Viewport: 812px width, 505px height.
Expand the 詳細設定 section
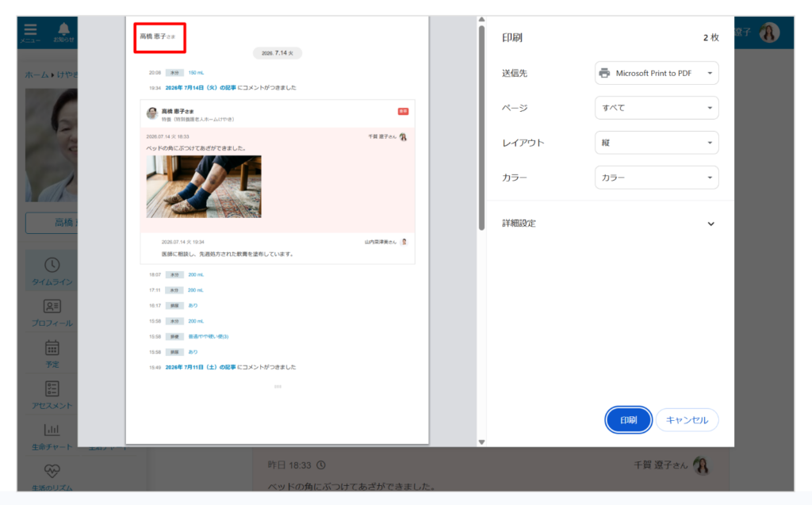click(x=610, y=224)
